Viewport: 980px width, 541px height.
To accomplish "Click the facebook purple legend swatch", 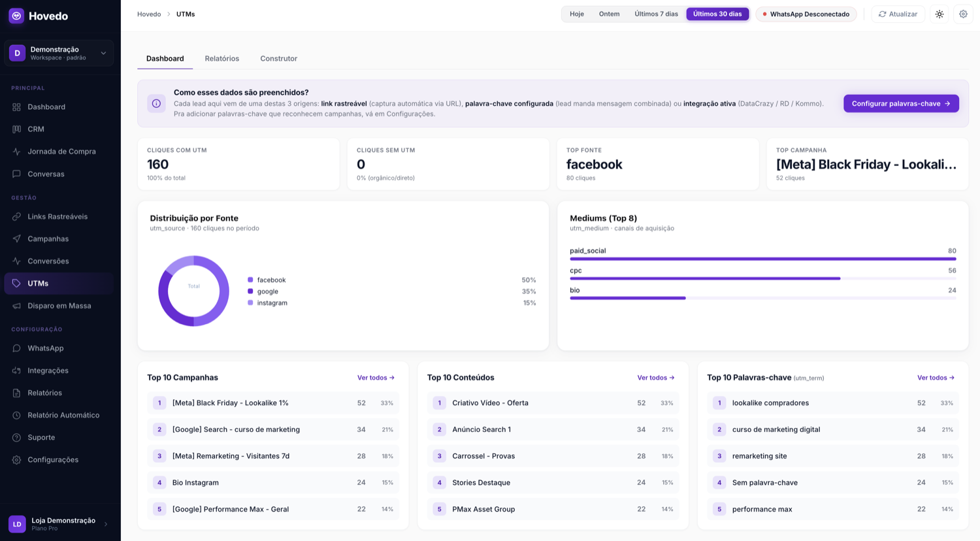I will coord(250,280).
